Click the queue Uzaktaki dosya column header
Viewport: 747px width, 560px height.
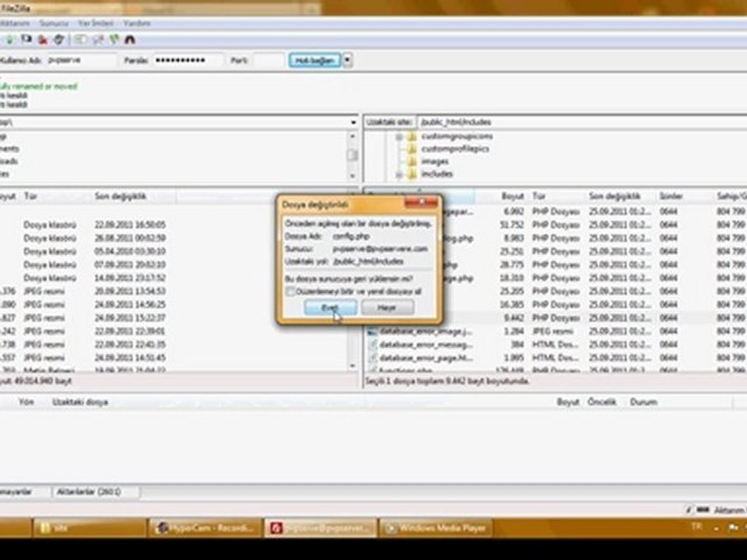tap(80, 402)
